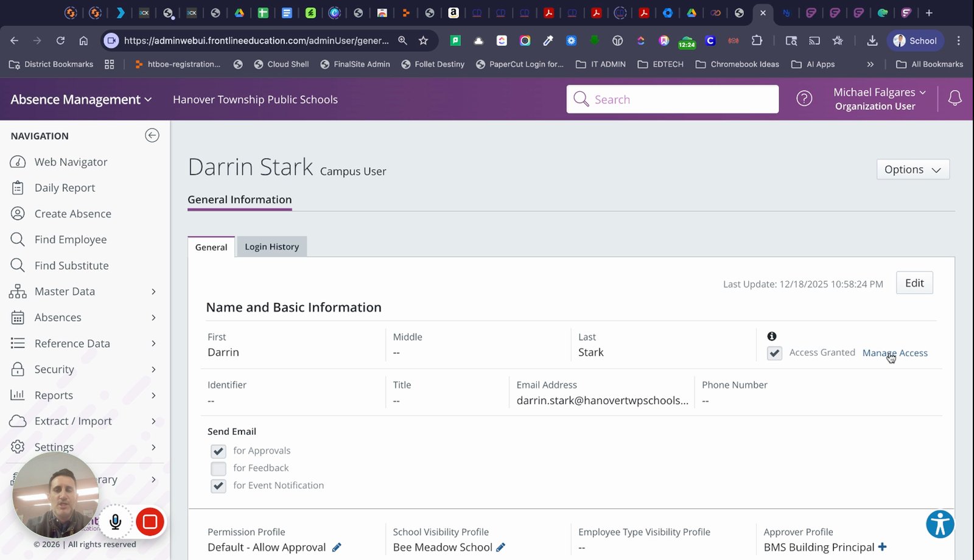Bookmark this page with star icon
The height and width of the screenshot is (560, 974).
[x=424, y=41]
